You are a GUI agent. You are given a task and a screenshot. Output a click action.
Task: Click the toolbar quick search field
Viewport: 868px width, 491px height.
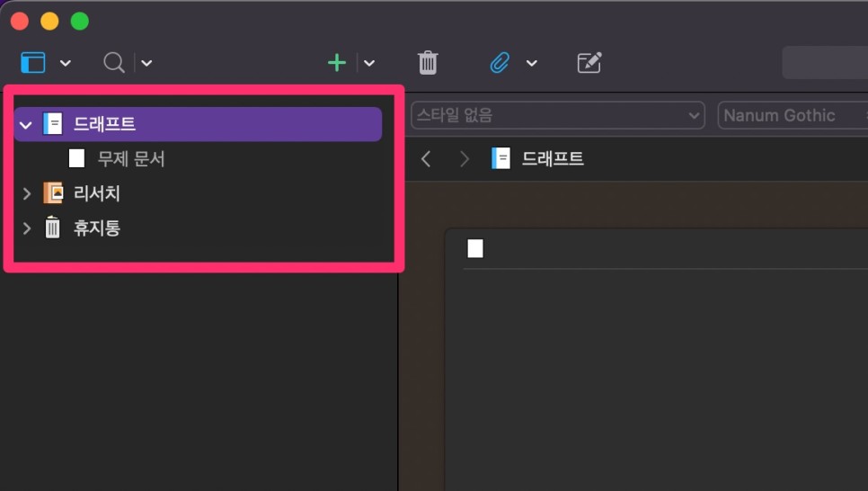point(825,63)
